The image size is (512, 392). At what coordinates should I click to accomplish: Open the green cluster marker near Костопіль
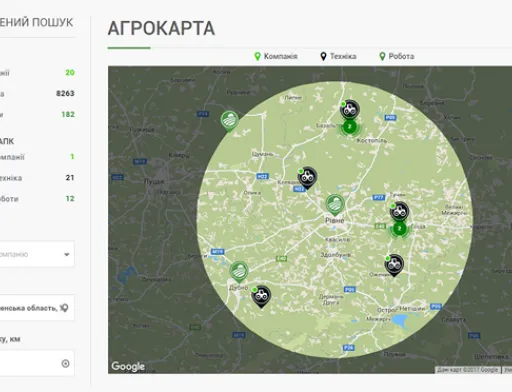point(349,127)
